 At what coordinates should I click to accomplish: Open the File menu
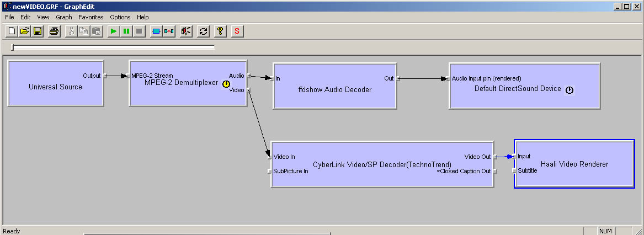[9, 17]
